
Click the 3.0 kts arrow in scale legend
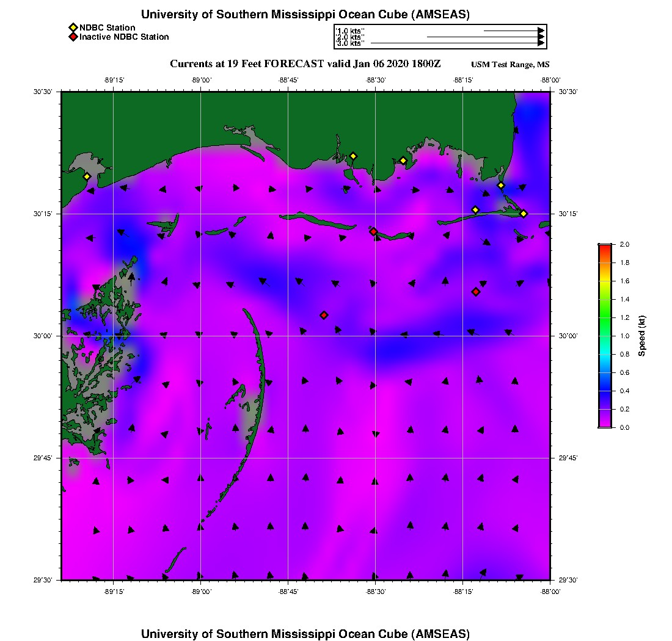point(455,43)
